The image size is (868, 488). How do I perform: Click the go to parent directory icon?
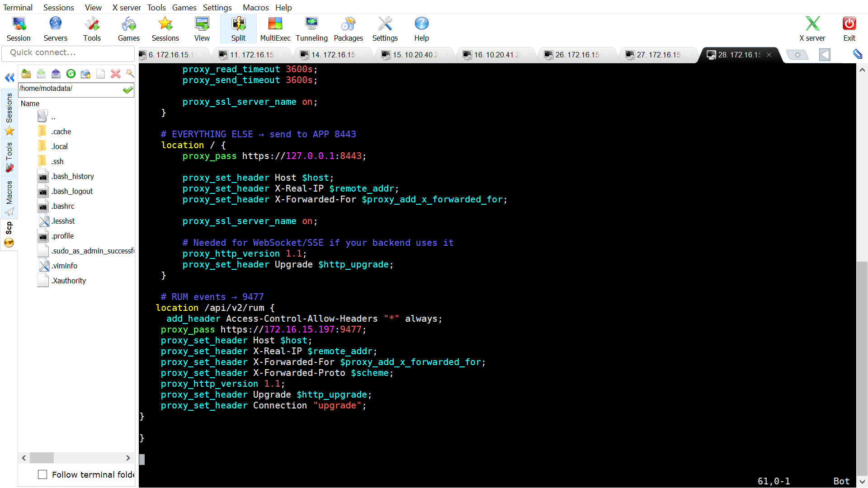[26, 74]
